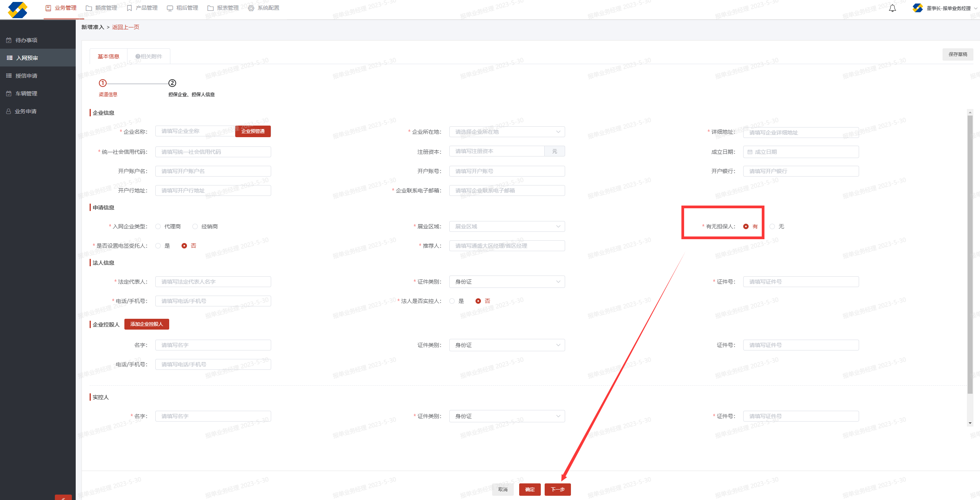Select 无 for 有无担保人
This screenshot has height=500, width=980.
click(x=772, y=226)
